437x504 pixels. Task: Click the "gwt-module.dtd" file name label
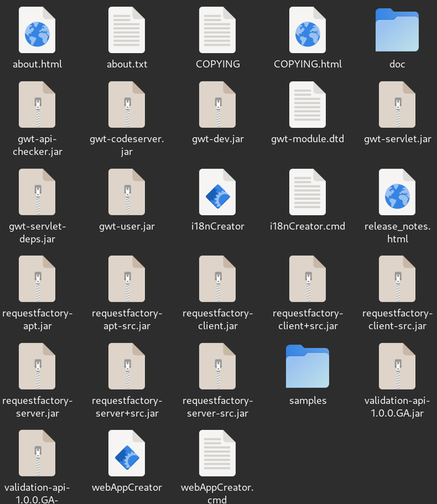(x=308, y=139)
